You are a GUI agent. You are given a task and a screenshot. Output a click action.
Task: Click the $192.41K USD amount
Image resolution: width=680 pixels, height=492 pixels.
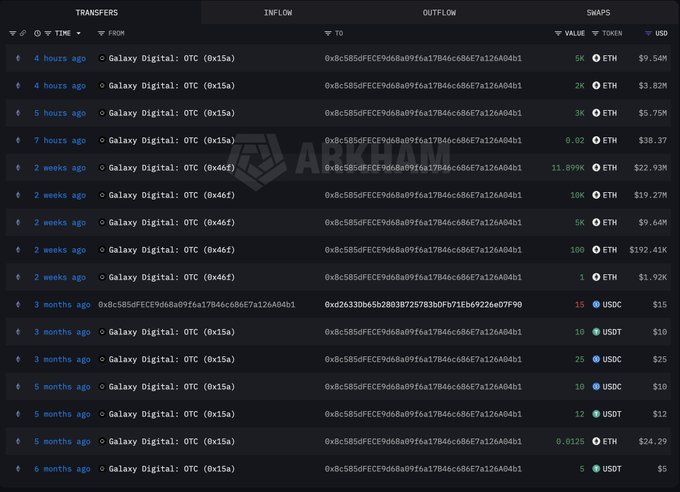[x=648, y=250]
